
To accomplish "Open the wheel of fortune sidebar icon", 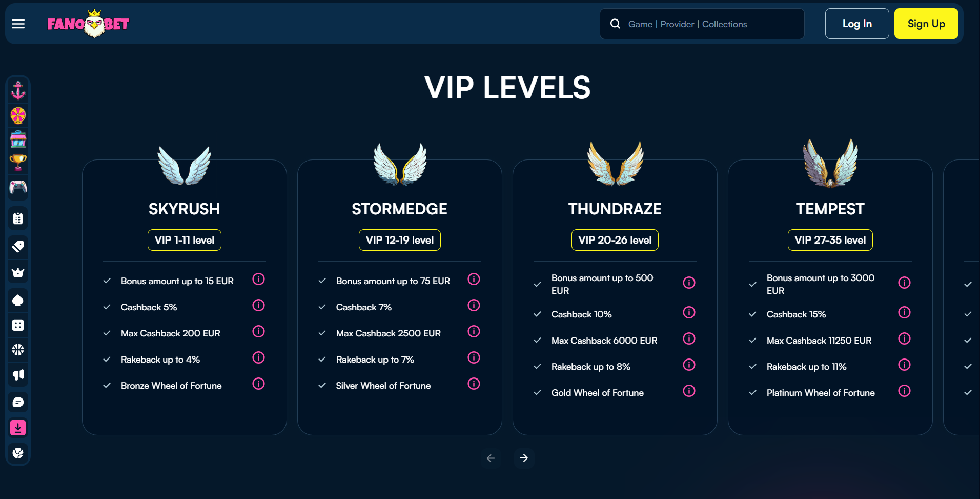I will 18,115.
